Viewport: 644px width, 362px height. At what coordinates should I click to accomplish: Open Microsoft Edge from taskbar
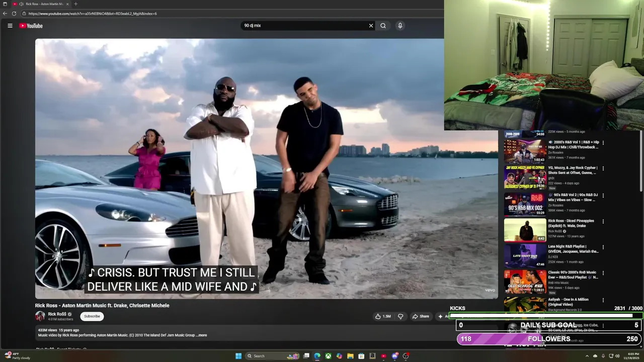pyautogui.click(x=317, y=356)
